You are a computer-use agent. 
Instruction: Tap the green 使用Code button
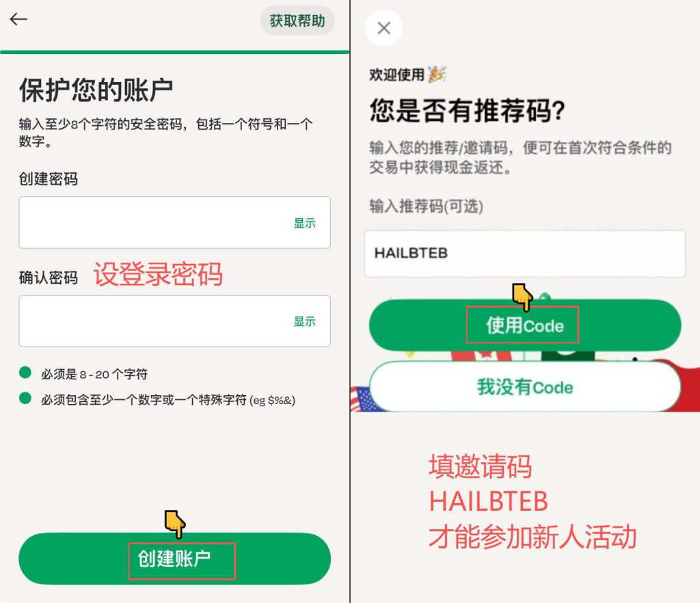click(525, 325)
